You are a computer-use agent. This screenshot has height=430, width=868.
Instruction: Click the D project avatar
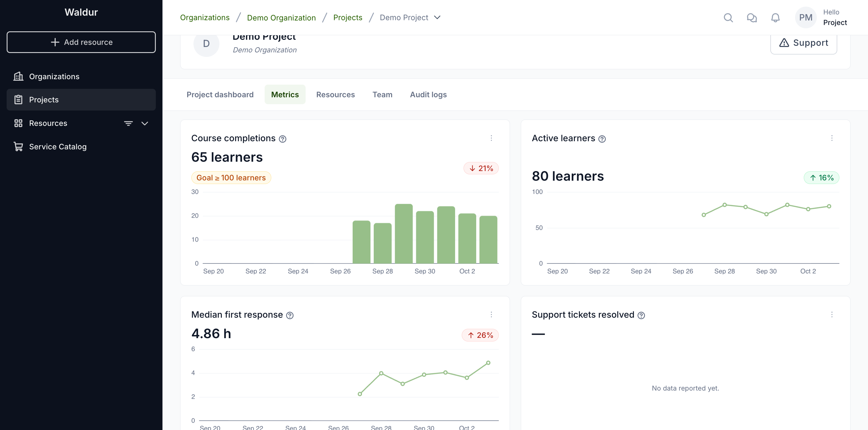(206, 44)
